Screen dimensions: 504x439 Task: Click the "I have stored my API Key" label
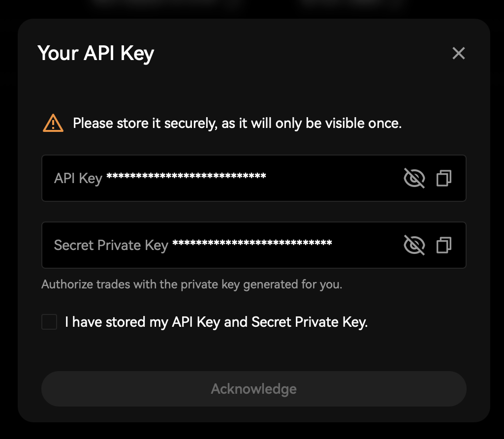coord(217,322)
